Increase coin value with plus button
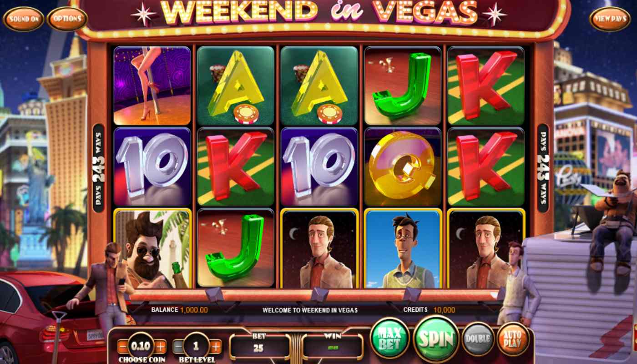 click(161, 347)
